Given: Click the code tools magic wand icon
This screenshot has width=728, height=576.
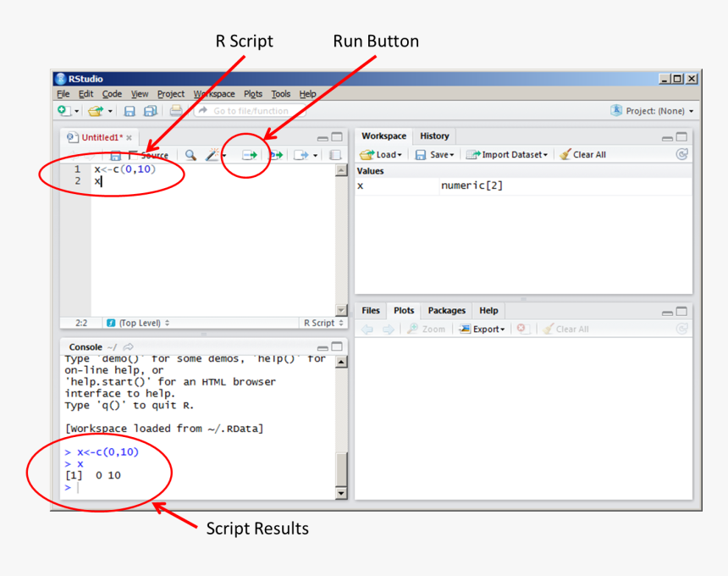Looking at the screenshot, I should click(x=212, y=155).
